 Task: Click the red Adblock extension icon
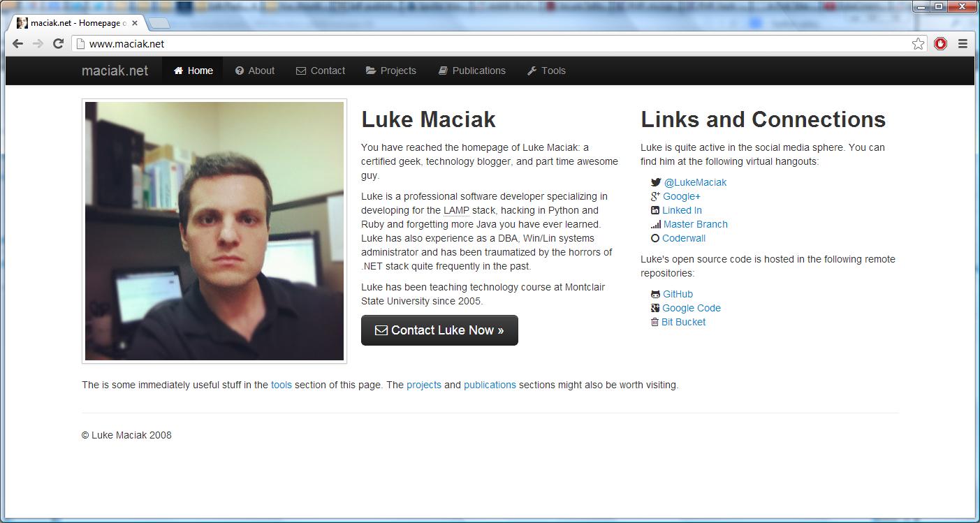pos(940,43)
